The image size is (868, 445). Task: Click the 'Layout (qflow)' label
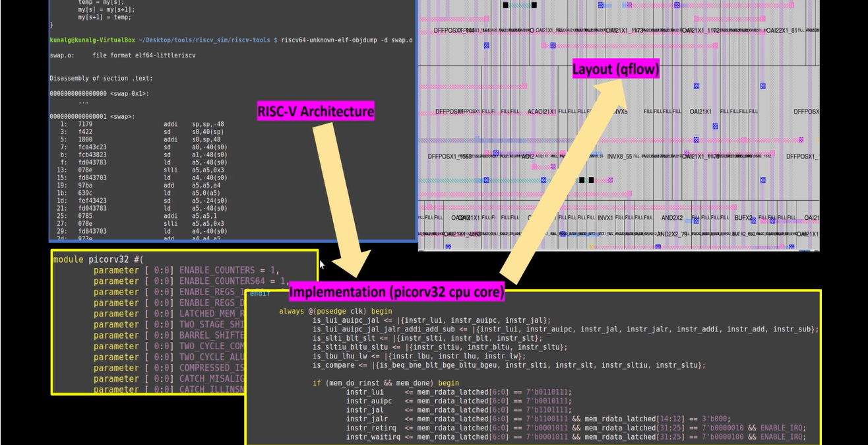click(x=616, y=69)
